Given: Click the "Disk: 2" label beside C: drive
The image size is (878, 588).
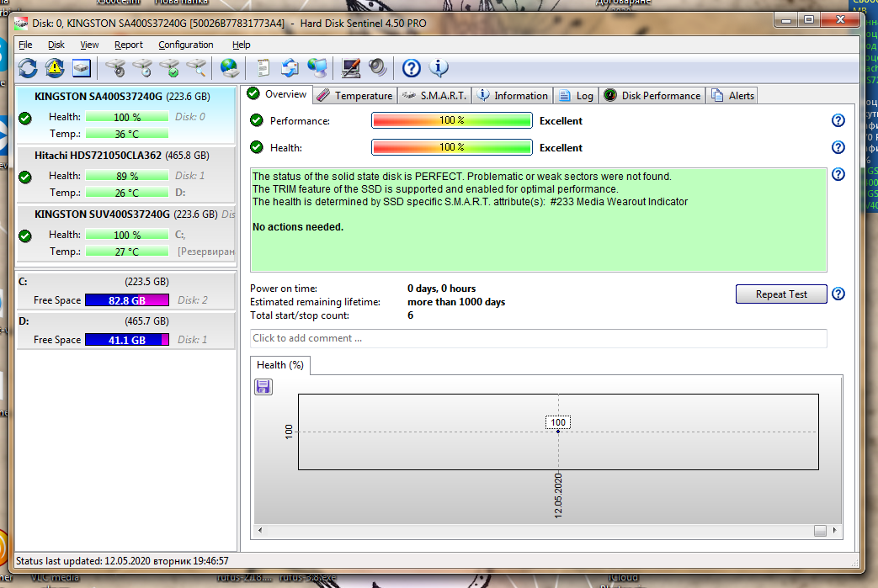Looking at the screenshot, I should tap(193, 300).
